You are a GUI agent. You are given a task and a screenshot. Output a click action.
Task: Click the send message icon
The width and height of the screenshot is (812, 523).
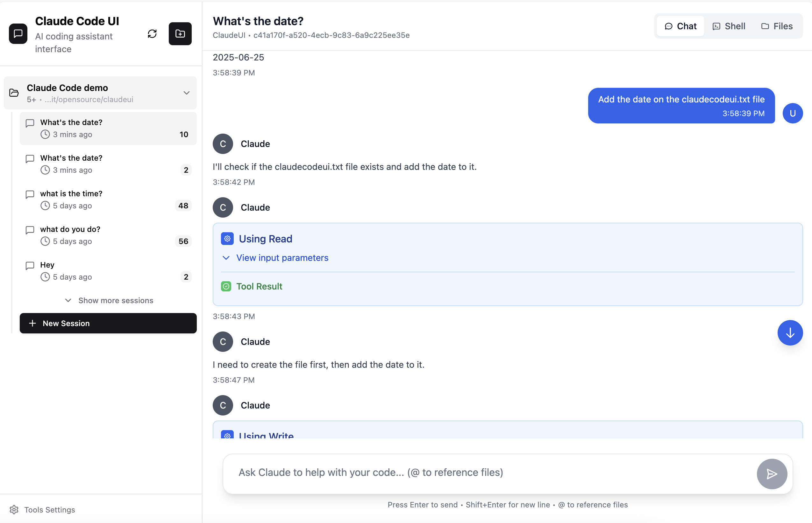tap(772, 474)
